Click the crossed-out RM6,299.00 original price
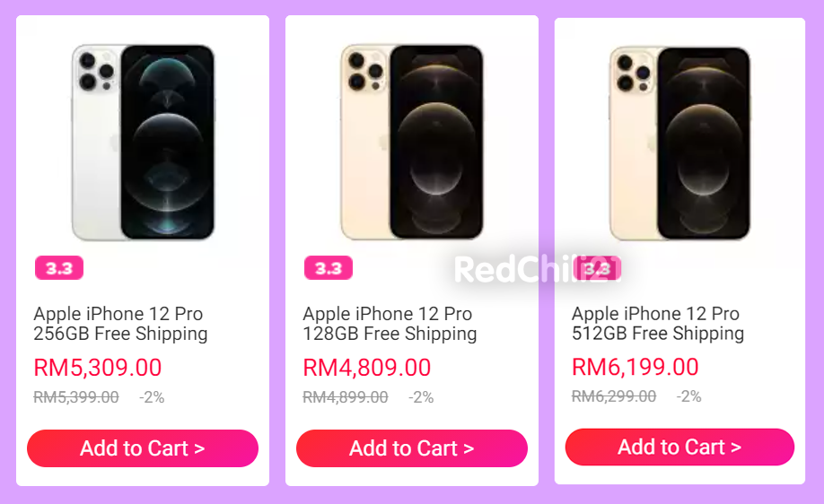 [614, 396]
